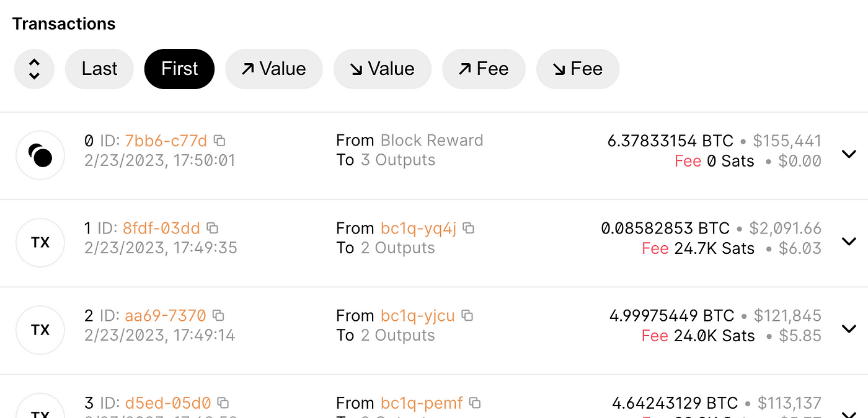Copy address bc1q-yq4j with the copy icon
The width and height of the screenshot is (868, 418).
coord(469,228)
